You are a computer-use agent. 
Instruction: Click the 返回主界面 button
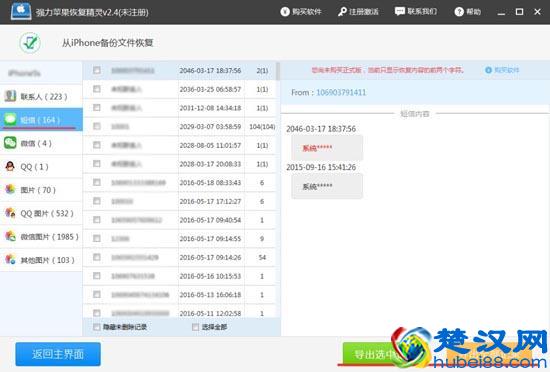58,354
